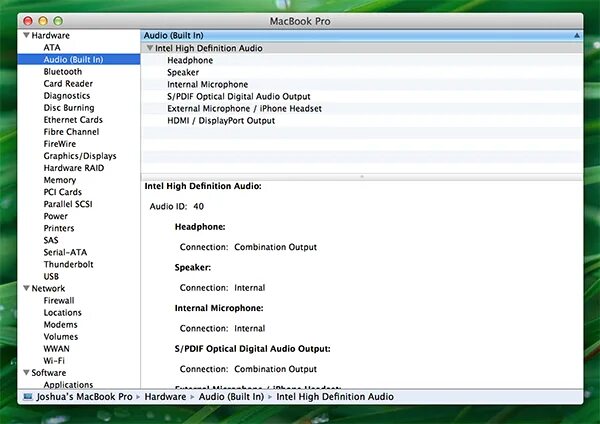
Task: Collapse Intel High Definition Audio triangle
Action: [x=150, y=48]
